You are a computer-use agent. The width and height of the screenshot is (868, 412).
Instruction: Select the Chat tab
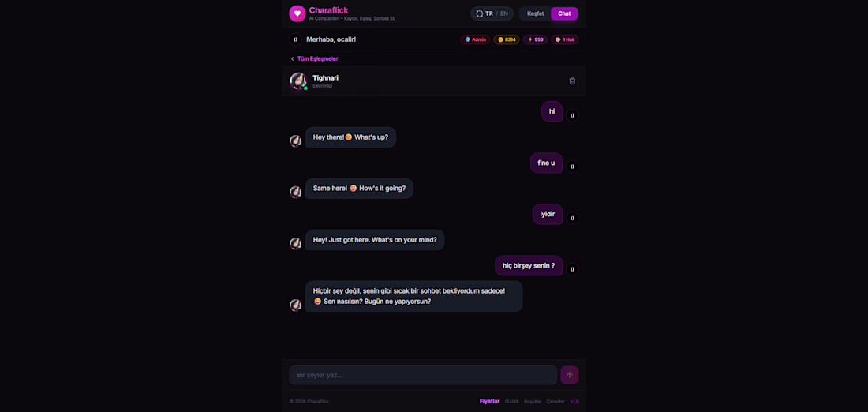click(x=564, y=13)
